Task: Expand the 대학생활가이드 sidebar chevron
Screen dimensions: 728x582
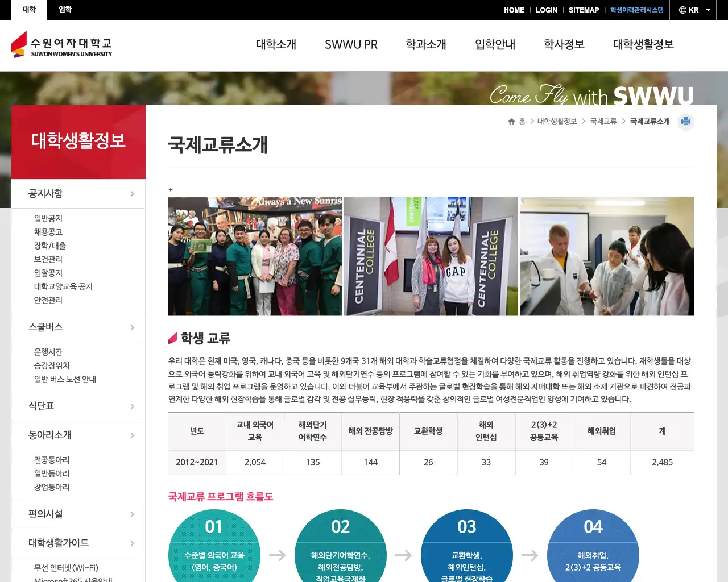Action: tap(132, 543)
